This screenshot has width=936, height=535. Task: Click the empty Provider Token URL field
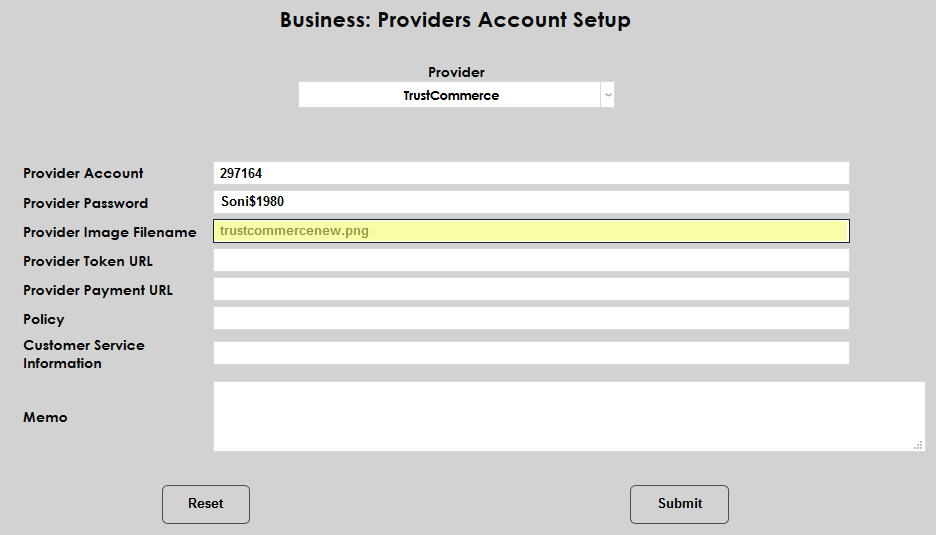pos(531,260)
